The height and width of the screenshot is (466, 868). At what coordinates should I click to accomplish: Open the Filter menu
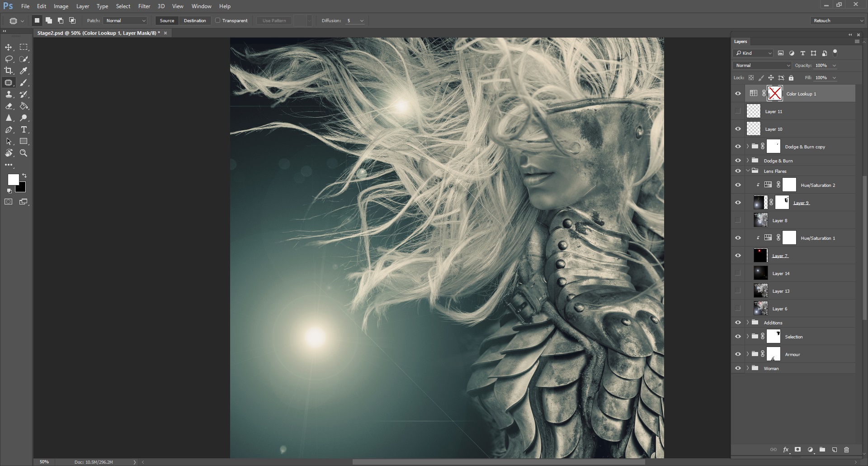click(x=144, y=6)
